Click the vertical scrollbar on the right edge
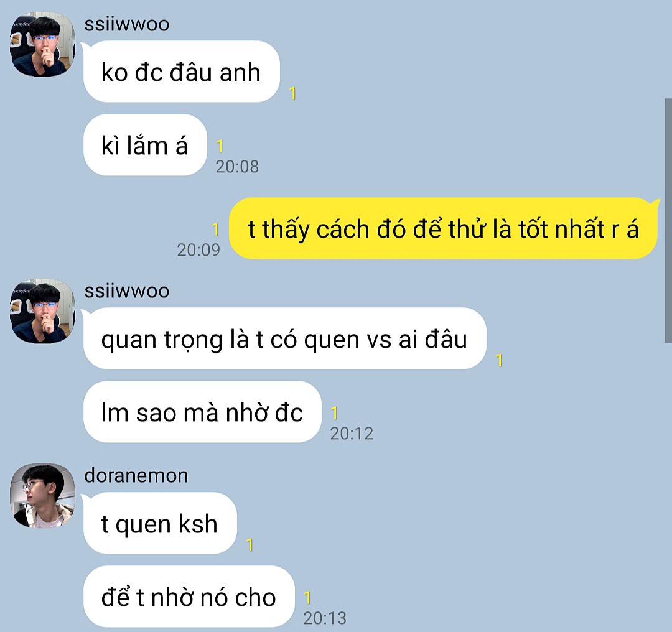 668,221
